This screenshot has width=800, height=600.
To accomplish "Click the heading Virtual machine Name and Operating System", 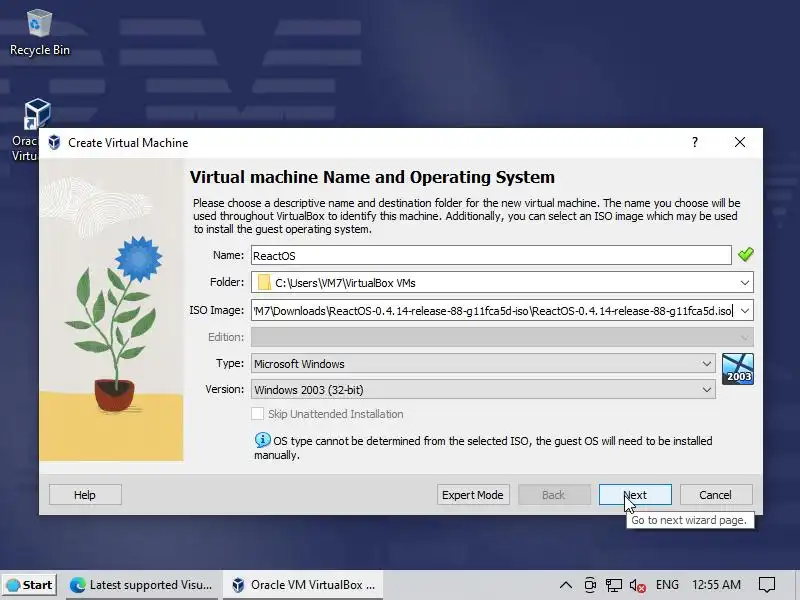I will (x=372, y=177).
